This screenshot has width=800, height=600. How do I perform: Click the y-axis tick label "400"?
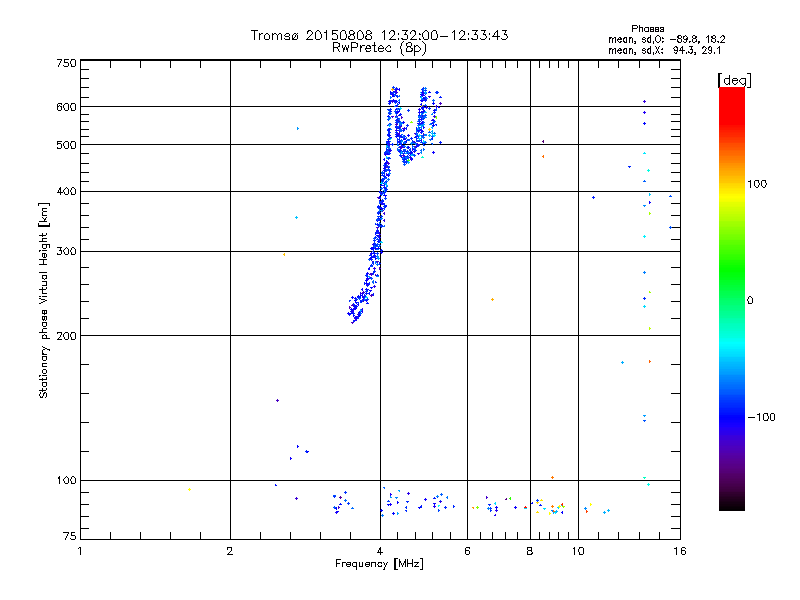click(x=66, y=191)
